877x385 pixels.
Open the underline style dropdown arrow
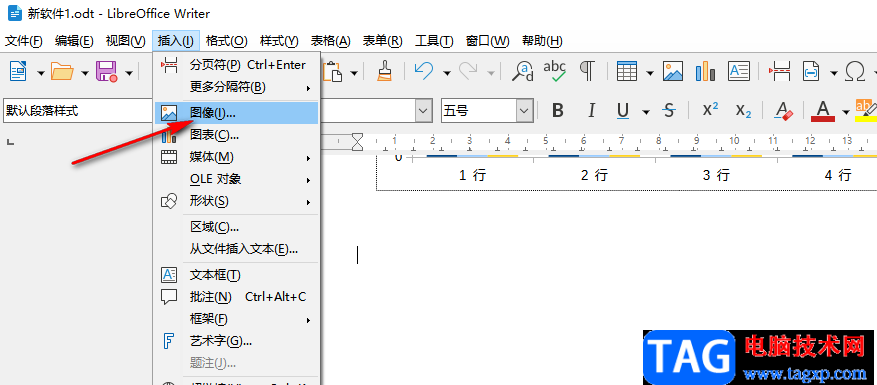click(646, 112)
